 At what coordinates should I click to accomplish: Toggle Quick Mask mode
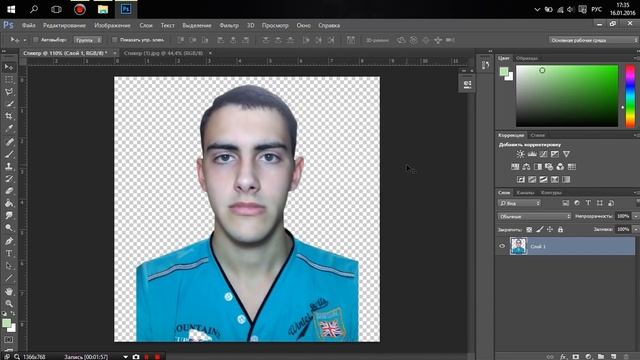pos(9,340)
